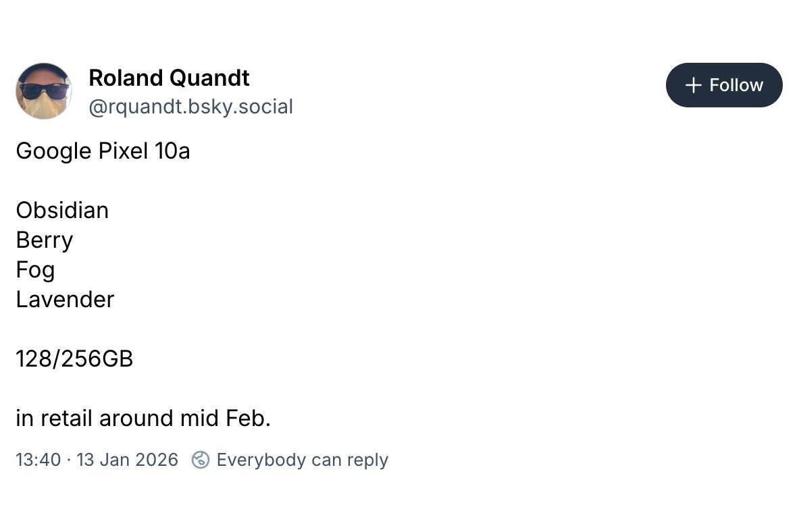Screen dimensions: 797x532
Task: Click the in retail around mid Feb. line
Action: (x=143, y=418)
